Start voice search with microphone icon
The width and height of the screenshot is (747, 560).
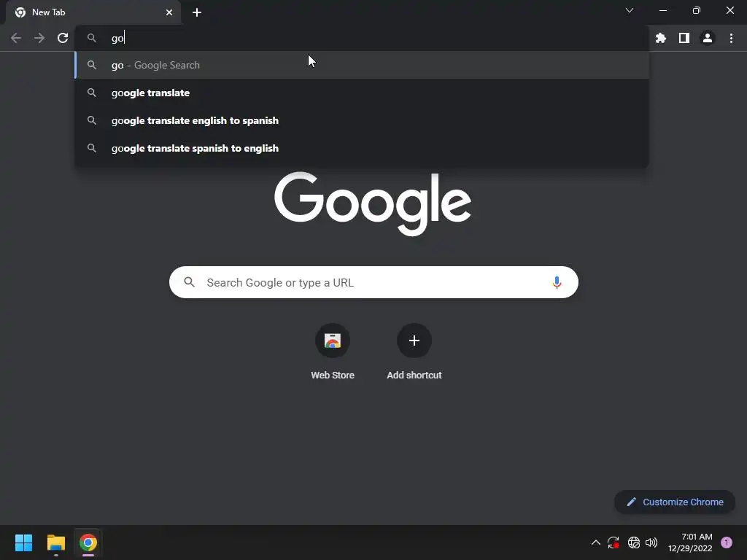point(557,282)
